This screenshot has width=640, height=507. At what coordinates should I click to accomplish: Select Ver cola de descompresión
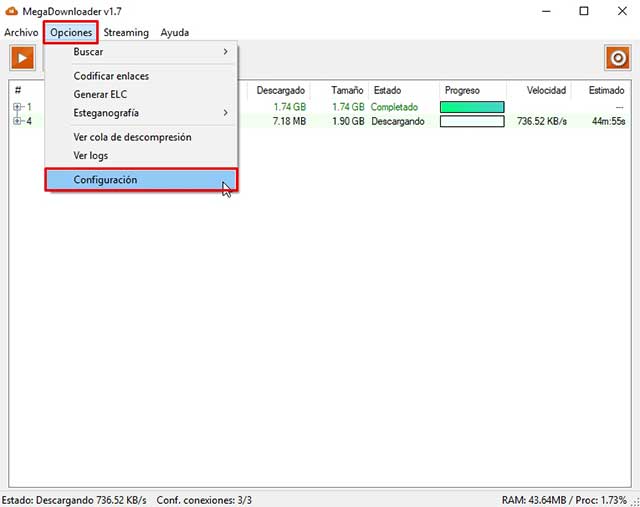(x=141, y=137)
